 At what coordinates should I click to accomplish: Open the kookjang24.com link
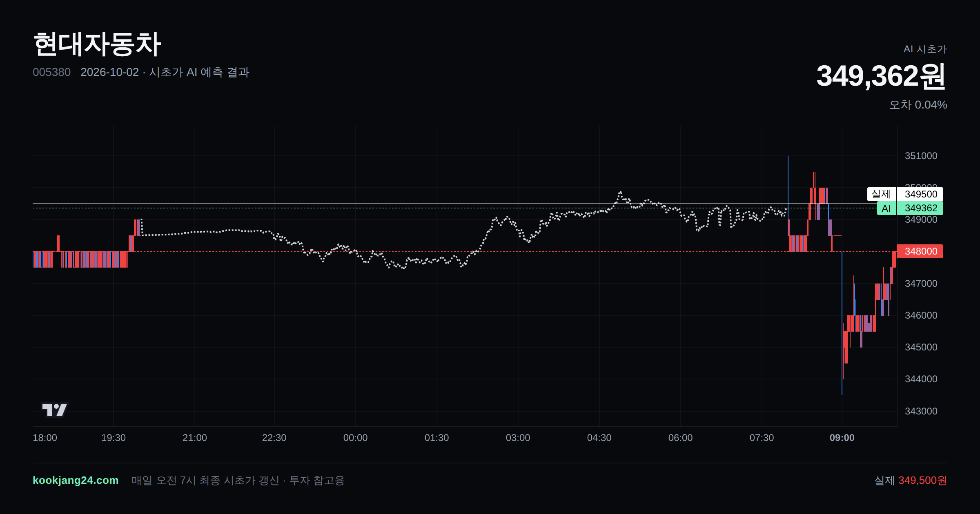click(76, 480)
